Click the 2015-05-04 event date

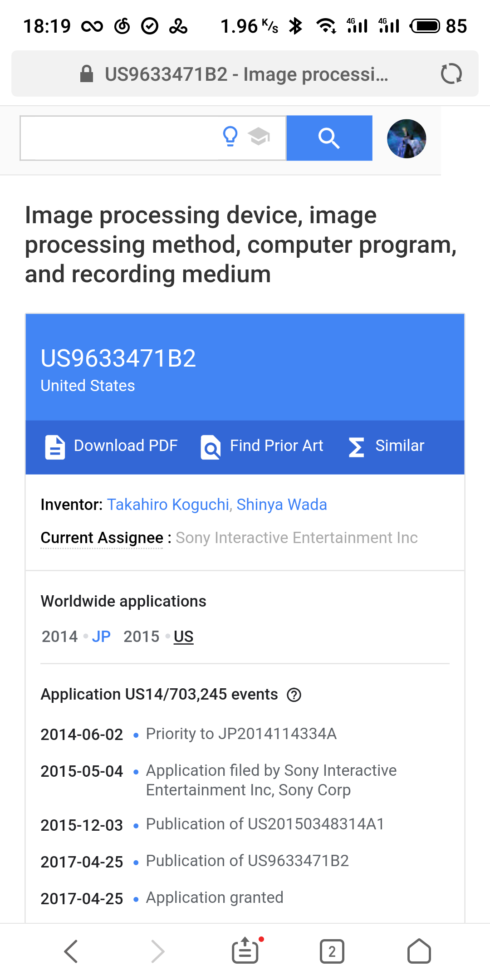(x=82, y=771)
